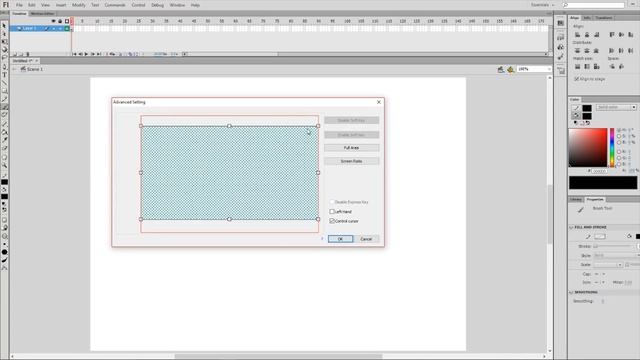The height and width of the screenshot is (360, 640).
Task: Click Match width and height icon
Action: click(x=596, y=67)
